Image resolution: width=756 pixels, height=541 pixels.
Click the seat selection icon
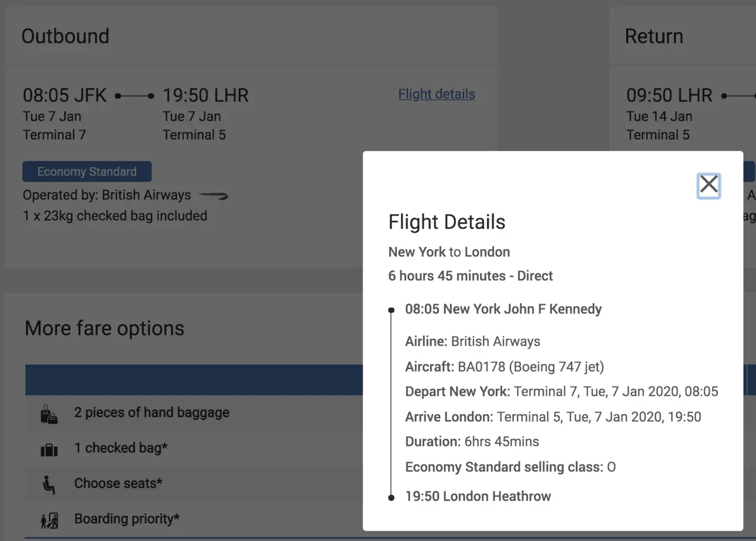[x=49, y=484]
